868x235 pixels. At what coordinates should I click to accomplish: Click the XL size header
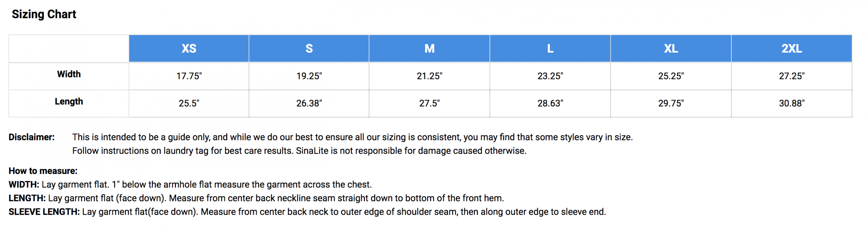click(671, 48)
